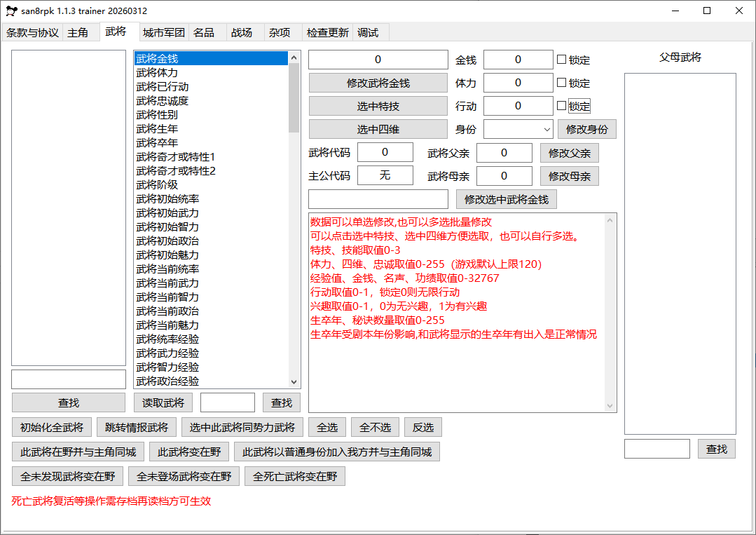
Task: Open the 名品 tab
Action: point(204,32)
